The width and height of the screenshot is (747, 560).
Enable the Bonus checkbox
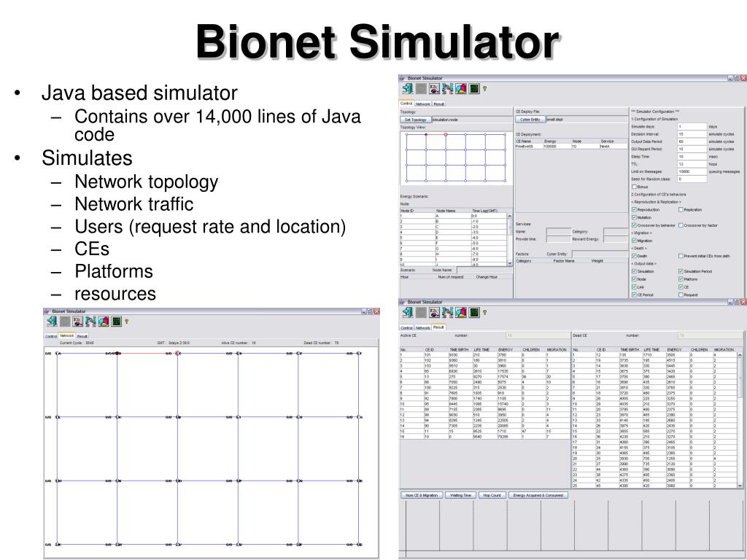point(634,187)
